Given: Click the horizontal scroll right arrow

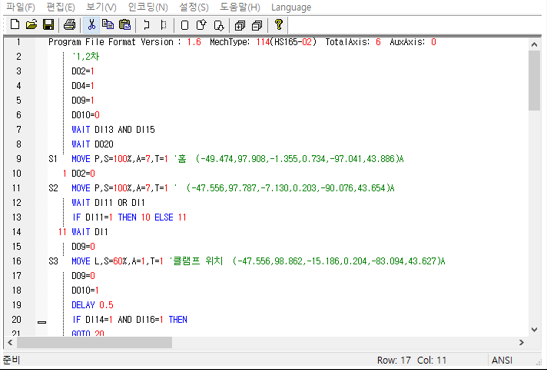Looking at the screenshot, I should coord(522,342).
